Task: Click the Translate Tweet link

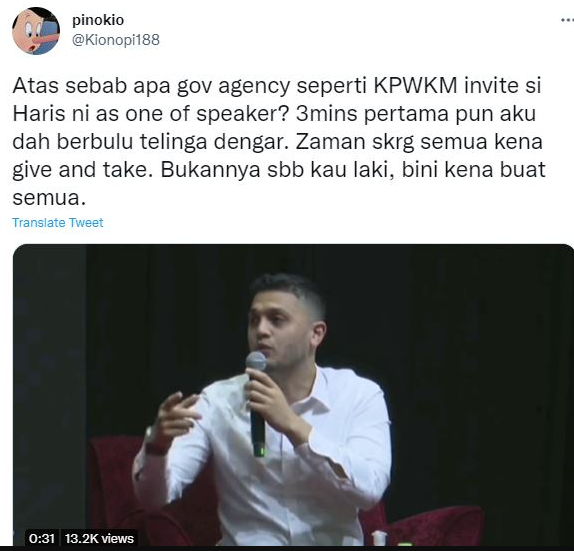Action: [x=58, y=223]
